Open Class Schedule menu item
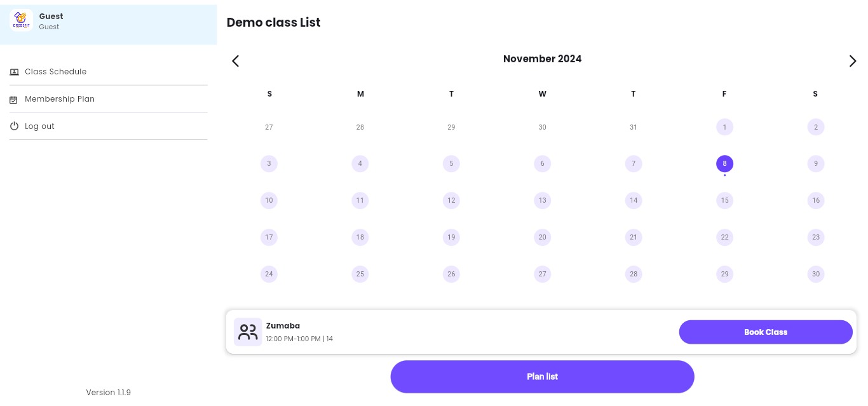Image resolution: width=868 pixels, height=406 pixels. coord(109,72)
